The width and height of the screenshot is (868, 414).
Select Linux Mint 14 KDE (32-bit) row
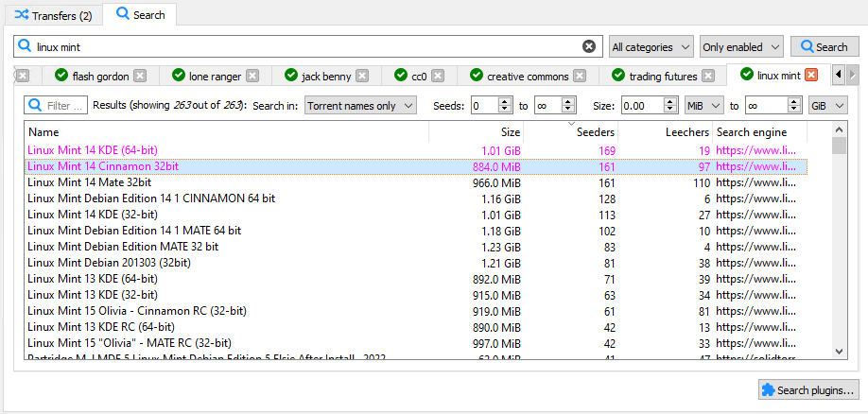coord(416,215)
